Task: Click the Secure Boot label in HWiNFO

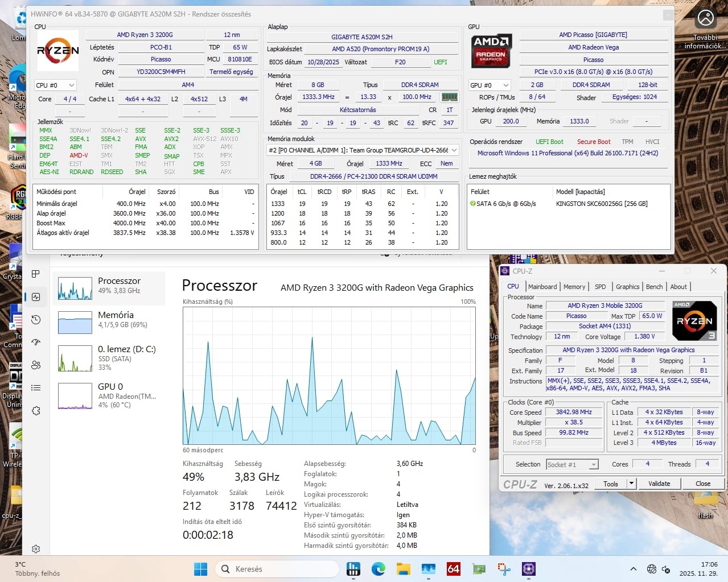Action: point(594,142)
